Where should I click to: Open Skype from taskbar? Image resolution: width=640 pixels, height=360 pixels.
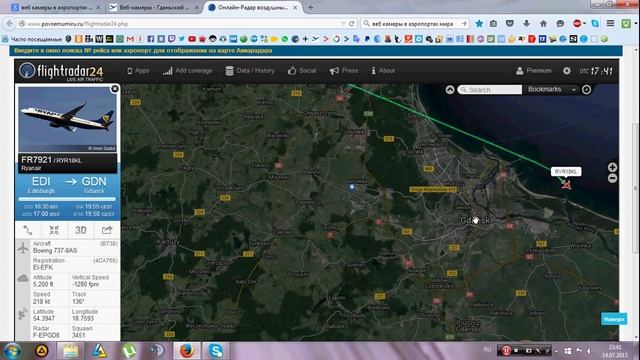click(x=216, y=351)
